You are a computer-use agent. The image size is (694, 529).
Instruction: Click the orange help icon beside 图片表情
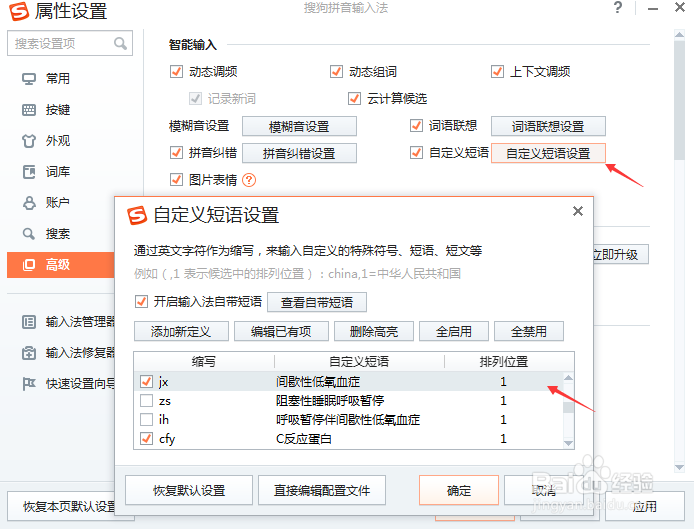click(249, 180)
